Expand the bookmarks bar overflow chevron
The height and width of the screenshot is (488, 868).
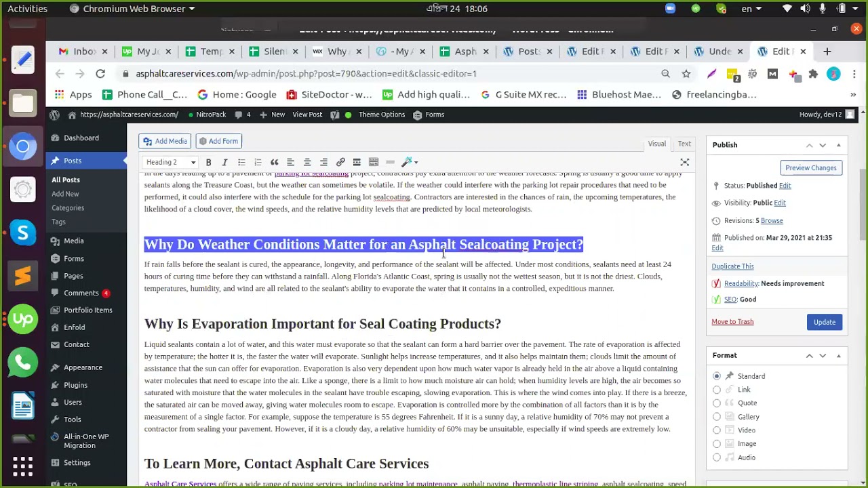coord(853,95)
